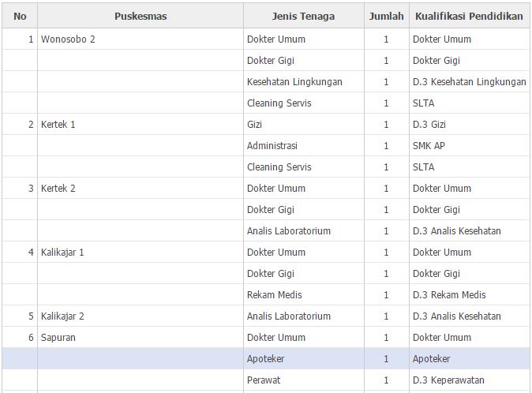Click the Rekam Medis jenis tenaga cell
Screen dimensions: 532x393
click(274, 295)
